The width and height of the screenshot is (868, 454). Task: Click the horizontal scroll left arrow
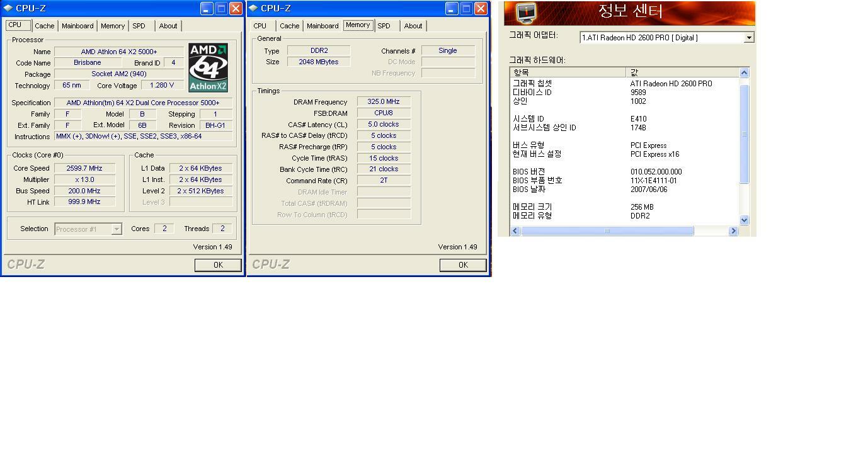[515, 231]
